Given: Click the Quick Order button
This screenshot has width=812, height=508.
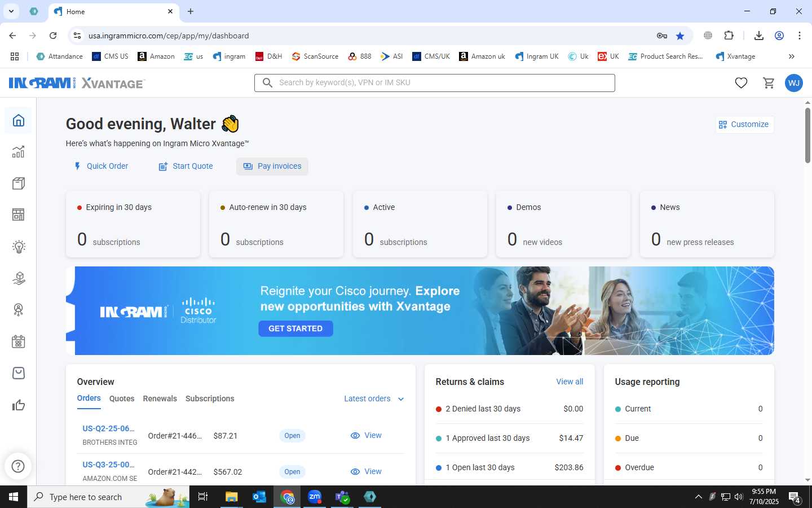Looking at the screenshot, I should [101, 166].
